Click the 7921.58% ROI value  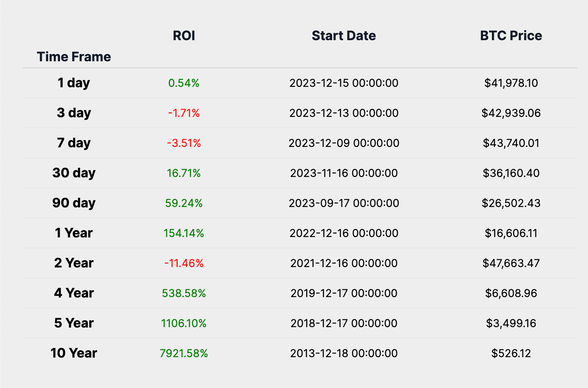[x=184, y=354]
